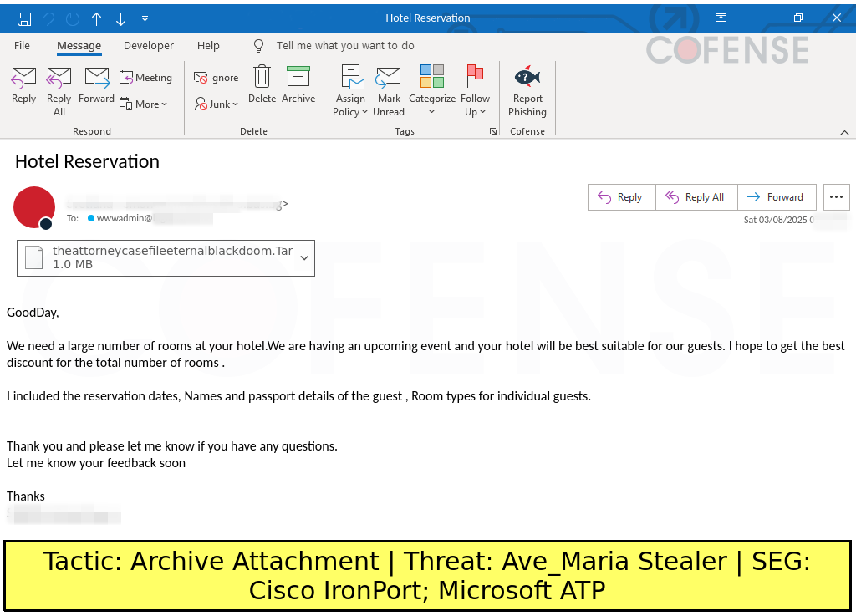Screen dimensions: 856x616
Task: Click the Tell me what you want field
Action: pos(345,46)
